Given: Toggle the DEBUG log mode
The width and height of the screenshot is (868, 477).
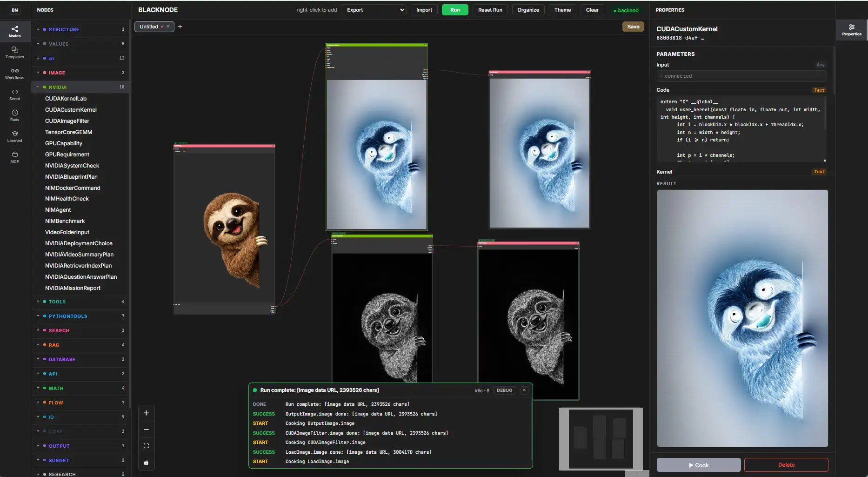Looking at the screenshot, I should pyautogui.click(x=504, y=390).
